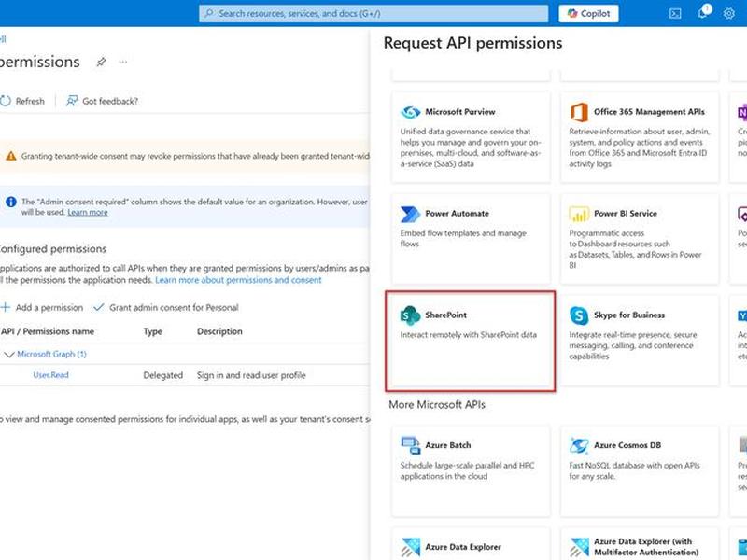This screenshot has height=560, width=747.
Task: Click Add a permission
Action: (x=42, y=308)
